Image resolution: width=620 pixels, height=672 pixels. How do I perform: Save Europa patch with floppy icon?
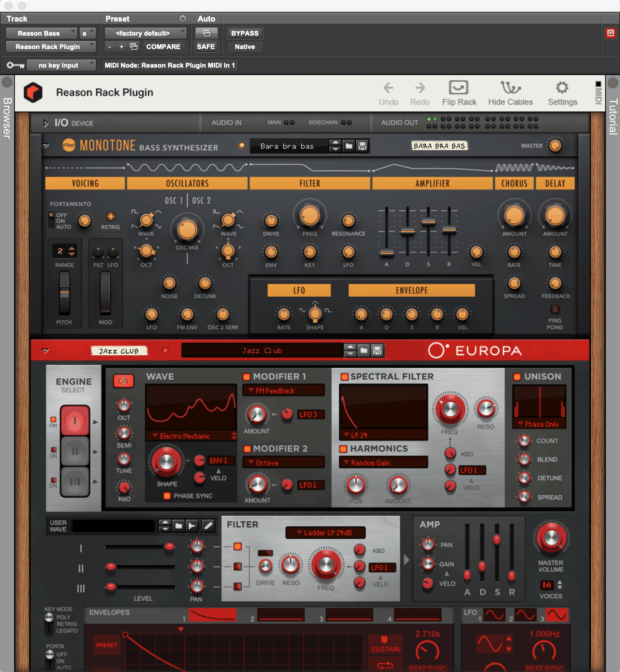click(x=377, y=350)
